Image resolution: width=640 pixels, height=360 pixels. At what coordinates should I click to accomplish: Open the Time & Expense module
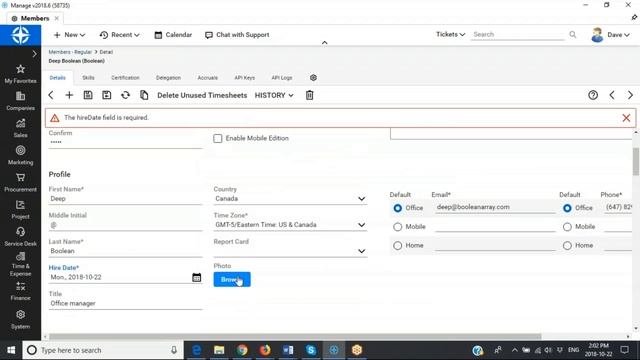pos(20,264)
